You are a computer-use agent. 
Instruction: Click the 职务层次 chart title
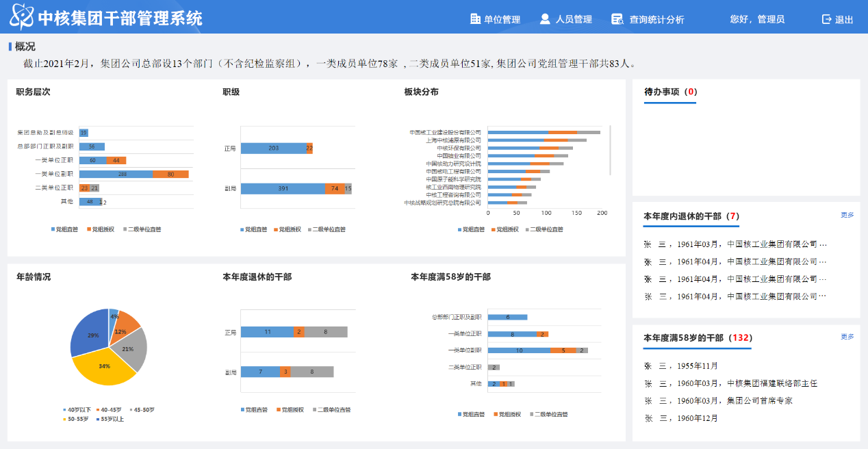pyautogui.click(x=34, y=92)
